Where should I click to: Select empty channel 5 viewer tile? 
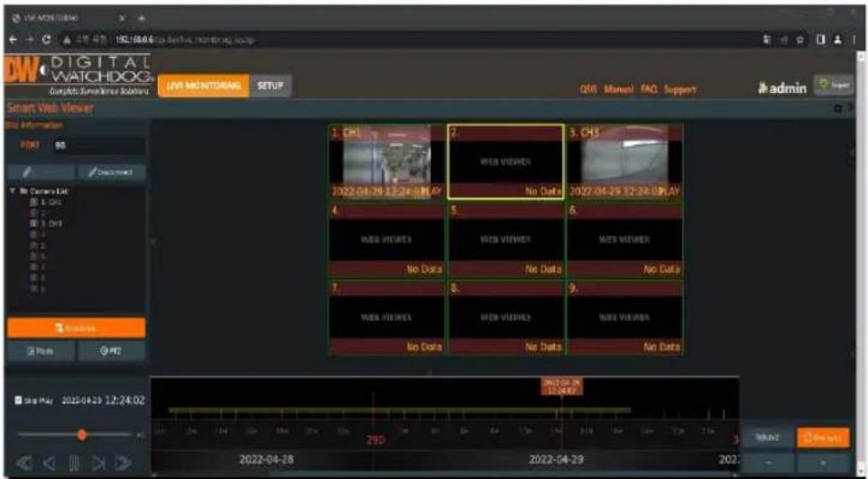pos(505,240)
